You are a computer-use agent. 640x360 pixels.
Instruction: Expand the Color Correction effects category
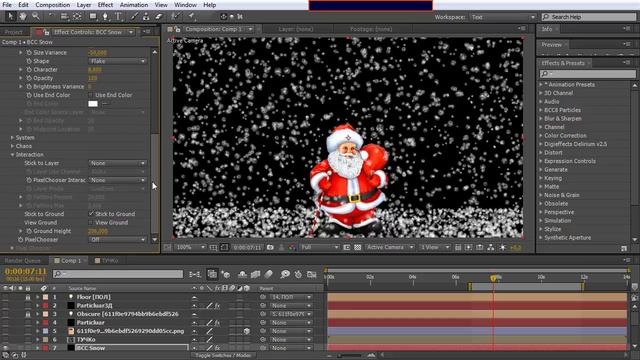541,136
